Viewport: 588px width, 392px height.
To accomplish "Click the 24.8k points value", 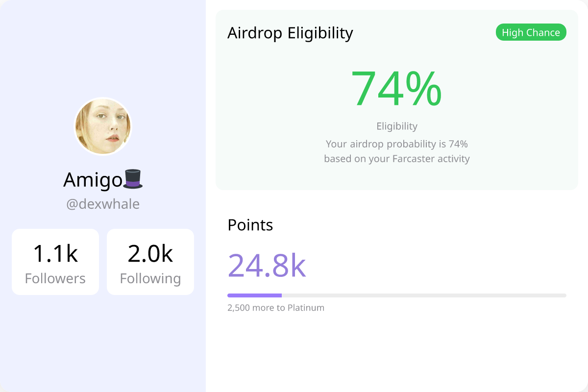I will pos(267,265).
